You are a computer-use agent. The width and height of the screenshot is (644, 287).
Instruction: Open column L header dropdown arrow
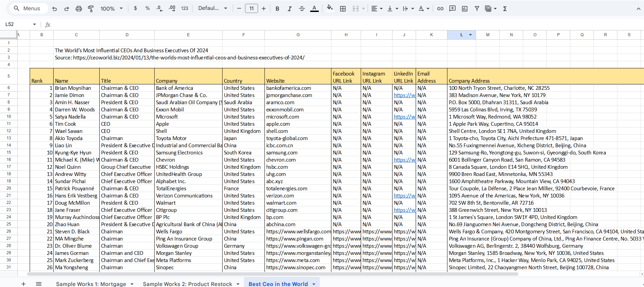(470, 35)
